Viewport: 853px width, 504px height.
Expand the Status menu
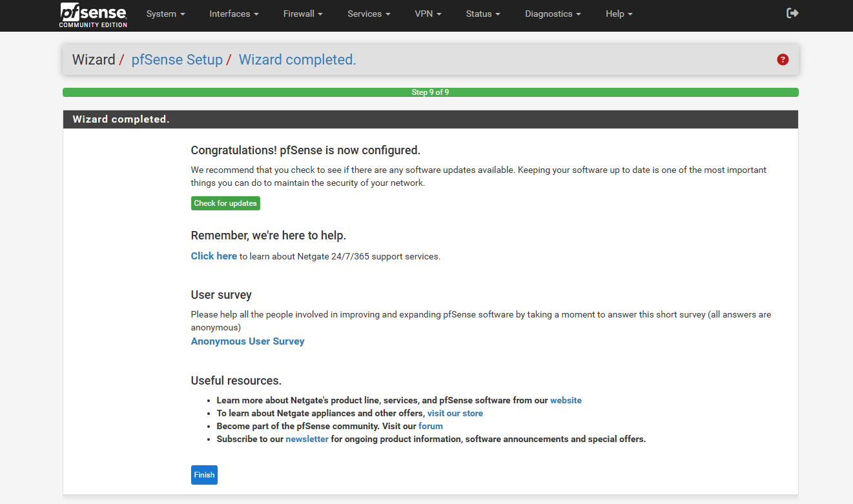point(483,14)
